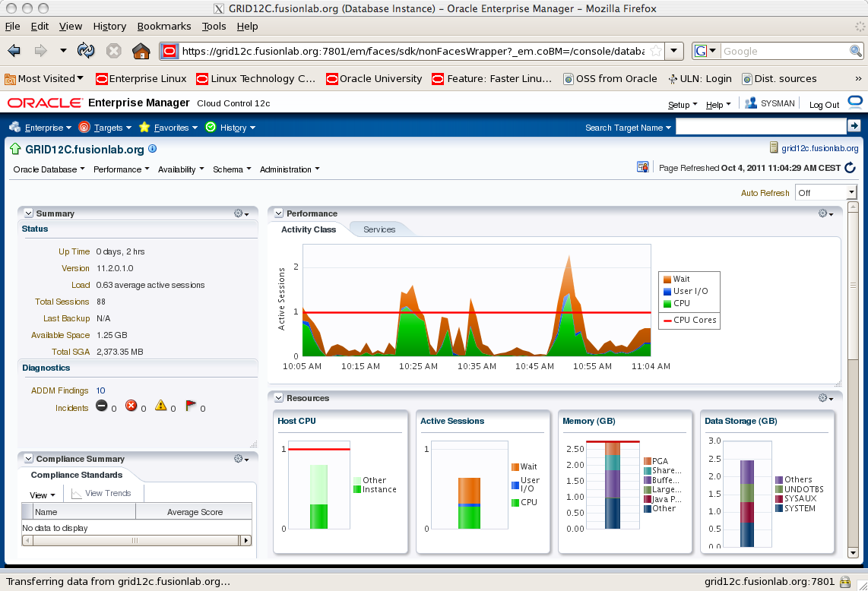Switch to the Services tab
The height and width of the screenshot is (591, 868).
tap(379, 229)
